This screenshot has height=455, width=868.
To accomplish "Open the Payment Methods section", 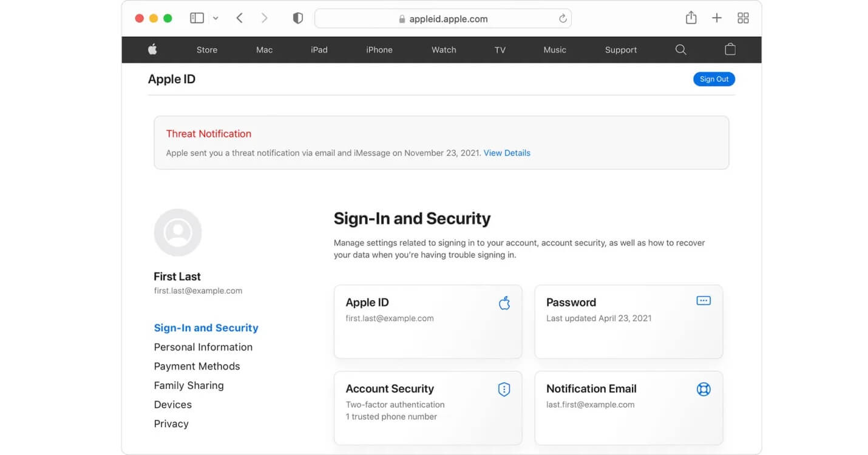I will (x=197, y=366).
